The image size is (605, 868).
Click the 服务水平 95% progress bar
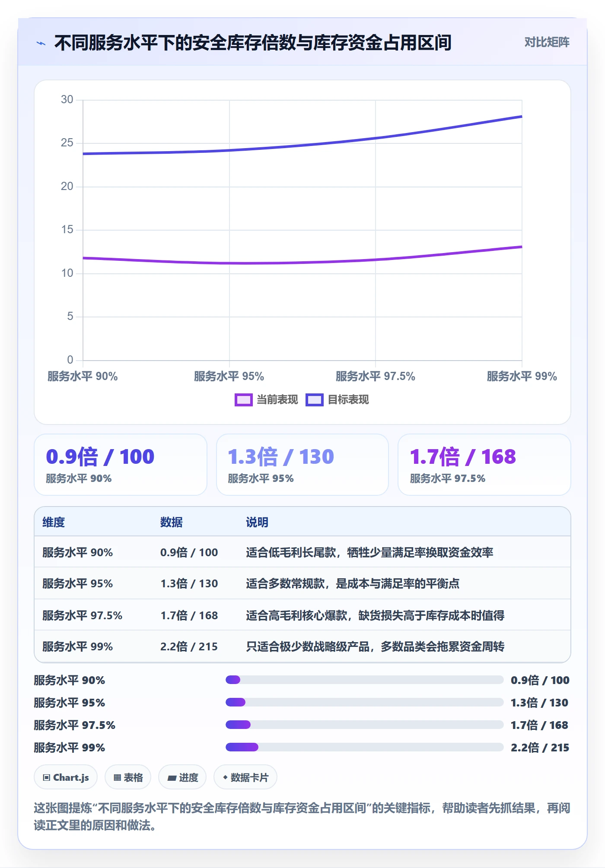click(x=364, y=702)
